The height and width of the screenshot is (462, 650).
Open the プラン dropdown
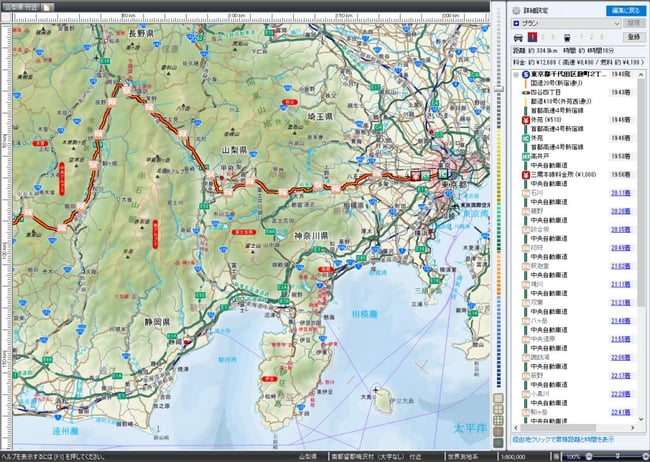coord(570,22)
